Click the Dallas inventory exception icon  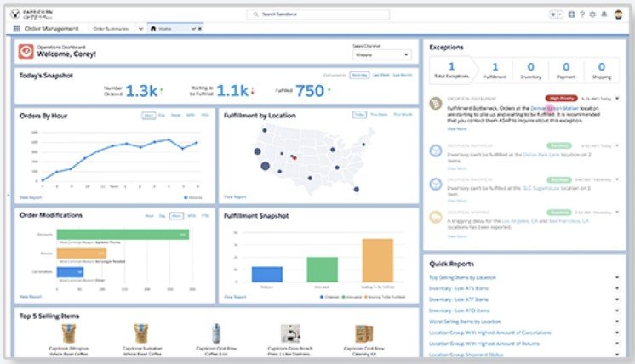[x=436, y=151]
